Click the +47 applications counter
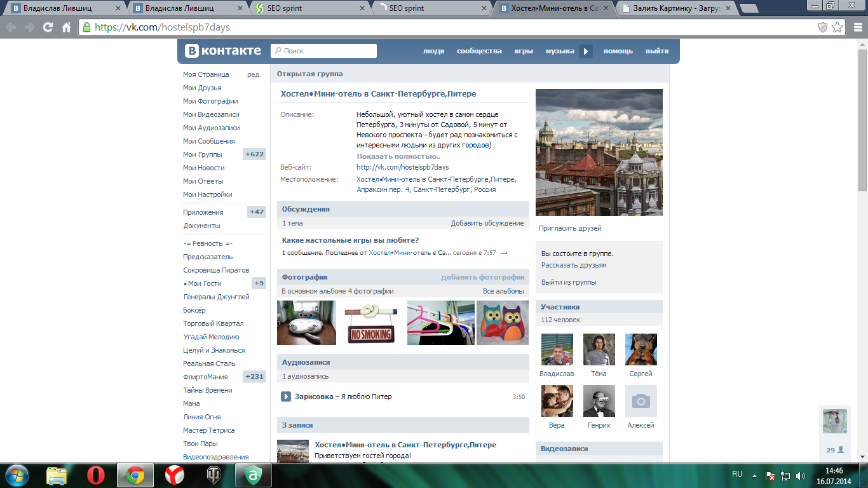The image size is (868, 488). [x=257, y=212]
